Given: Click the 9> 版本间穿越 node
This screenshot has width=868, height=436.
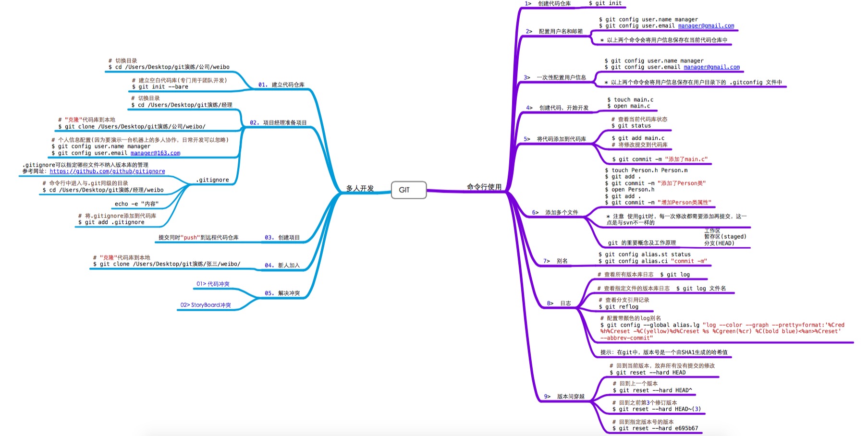Looking at the screenshot, I should click(x=564, y=396).
